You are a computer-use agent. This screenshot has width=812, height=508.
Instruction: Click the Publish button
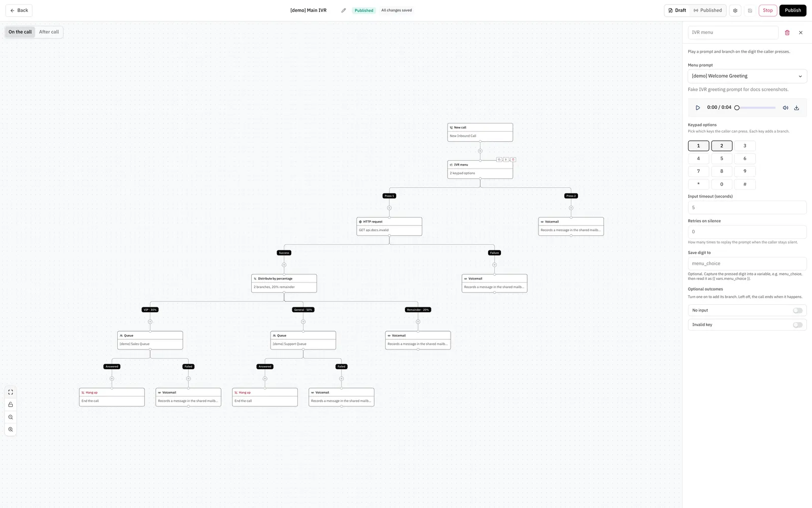coord(793,10)
